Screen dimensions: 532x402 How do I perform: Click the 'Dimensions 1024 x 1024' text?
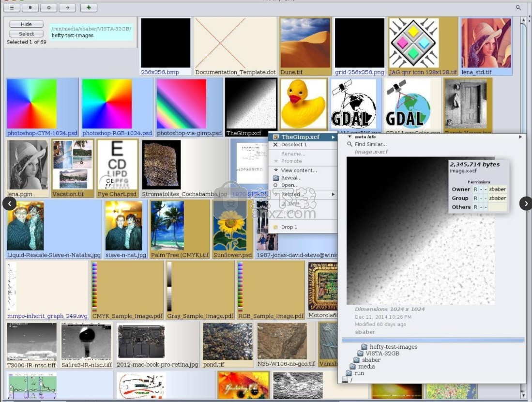390,309
